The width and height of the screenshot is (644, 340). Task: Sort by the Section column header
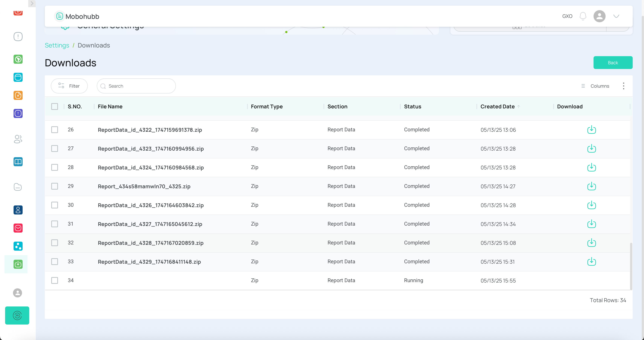pyautogui.click(x=337, y=106)
